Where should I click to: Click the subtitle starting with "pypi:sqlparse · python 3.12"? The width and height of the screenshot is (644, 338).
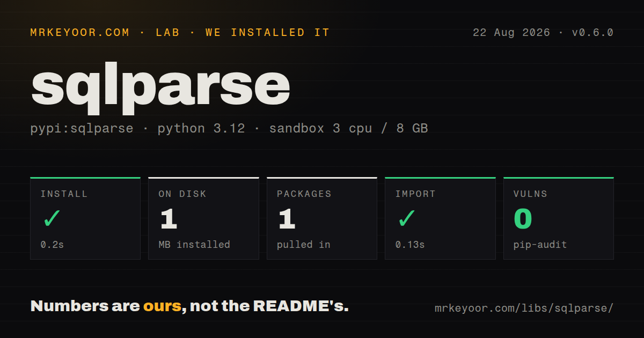tap(229, 129)
